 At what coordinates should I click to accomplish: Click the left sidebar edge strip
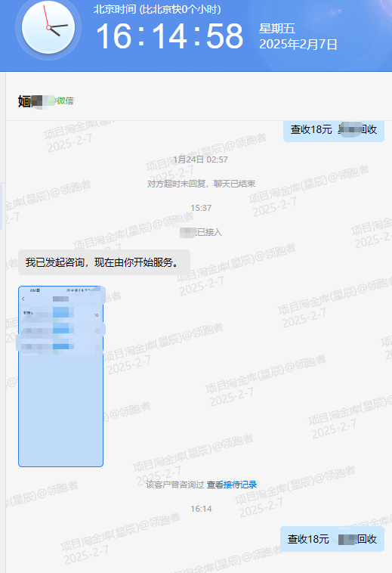[x=2, y=321]
